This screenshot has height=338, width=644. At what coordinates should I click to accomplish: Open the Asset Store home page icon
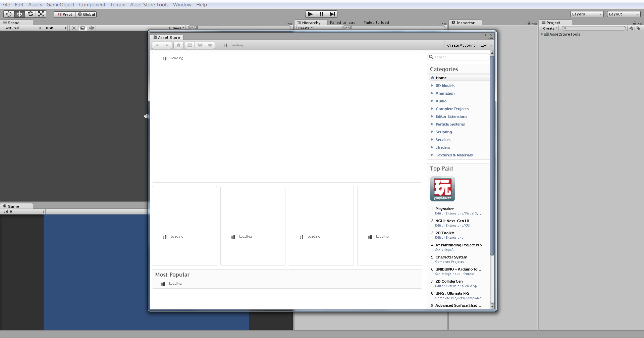tap(178, 45)
